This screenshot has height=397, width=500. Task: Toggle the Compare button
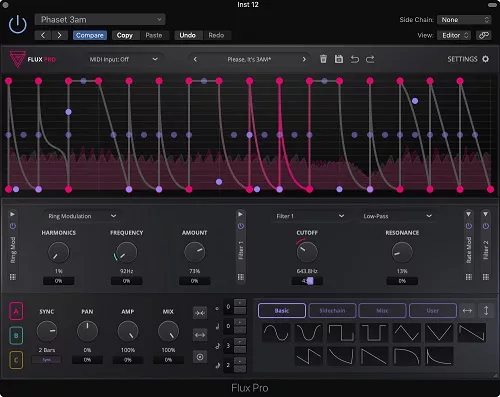tap(90, 35)
